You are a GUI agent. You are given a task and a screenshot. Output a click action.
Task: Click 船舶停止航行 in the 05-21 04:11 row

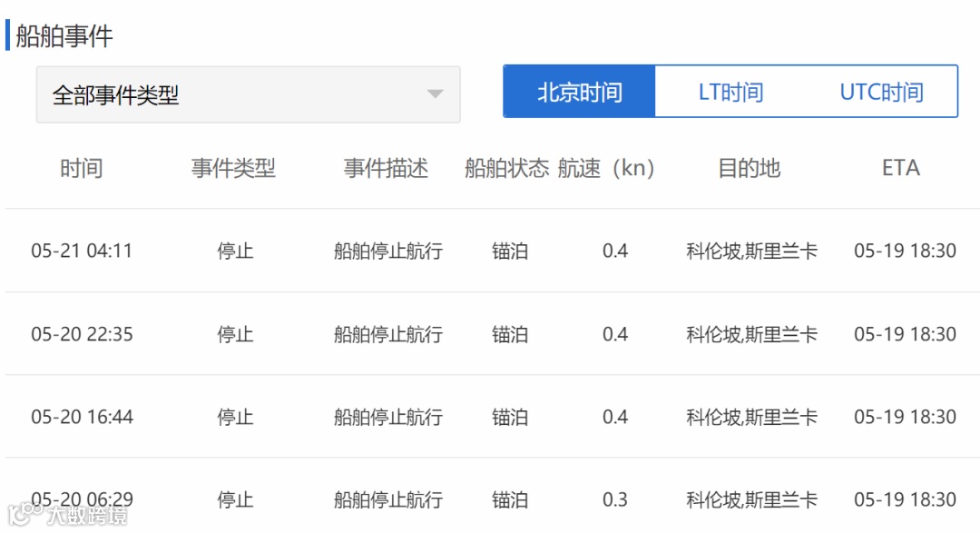click(388, 251)
